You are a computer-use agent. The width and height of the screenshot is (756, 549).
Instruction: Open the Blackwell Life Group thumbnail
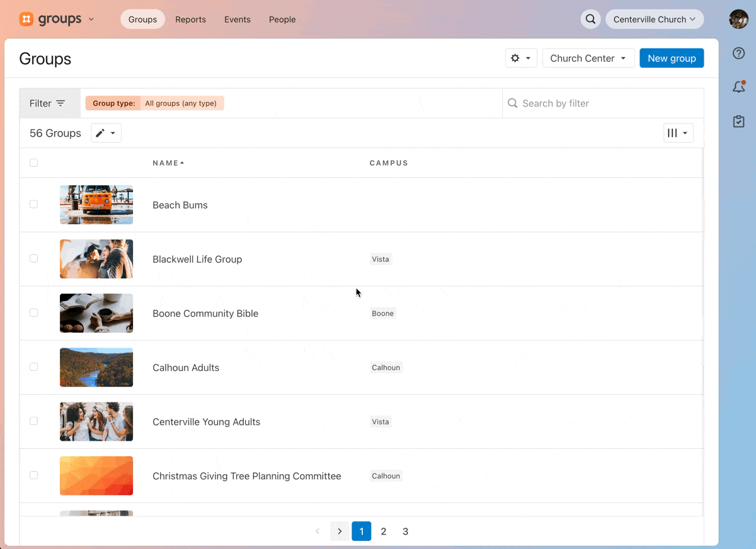96,259
